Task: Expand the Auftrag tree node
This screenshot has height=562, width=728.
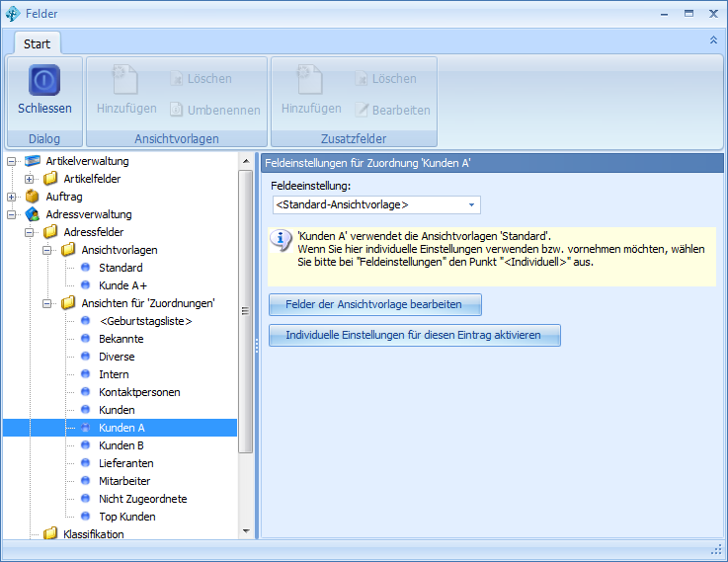Action: tap(12, 197)
